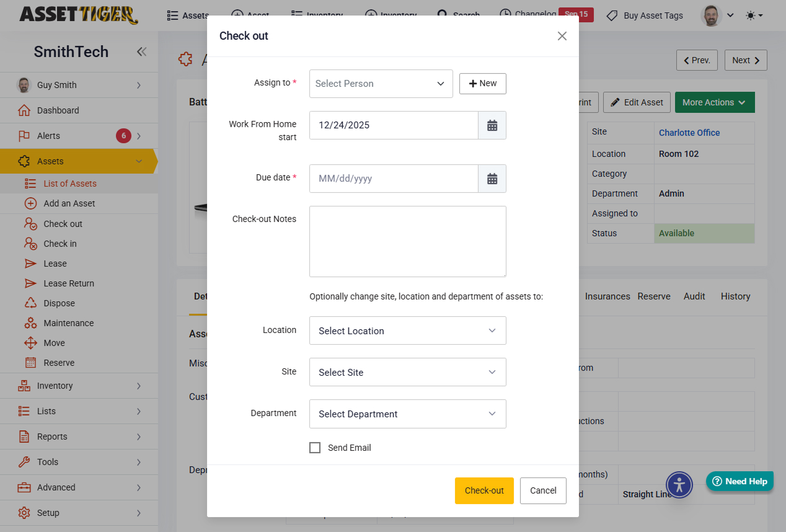Open the Select Site dropdown

[x=407, y=373]
